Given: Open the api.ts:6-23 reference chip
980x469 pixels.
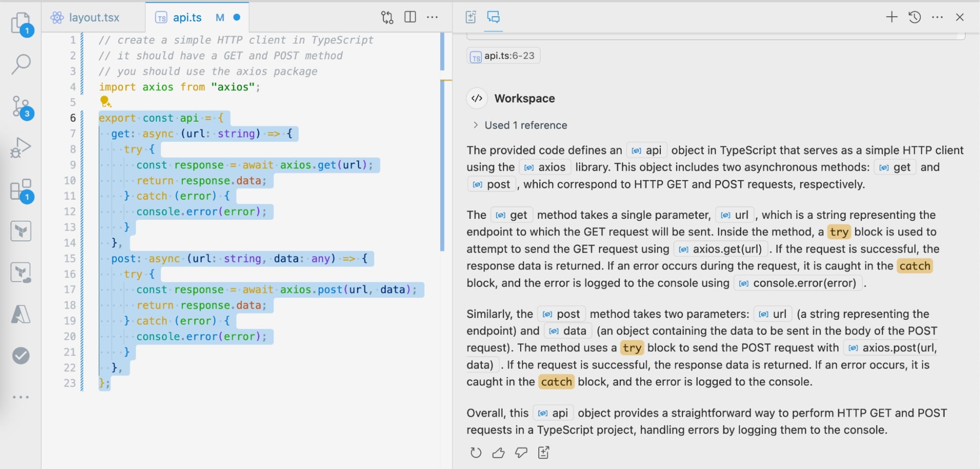Looking at the screenshot, I should coord(503,56).
